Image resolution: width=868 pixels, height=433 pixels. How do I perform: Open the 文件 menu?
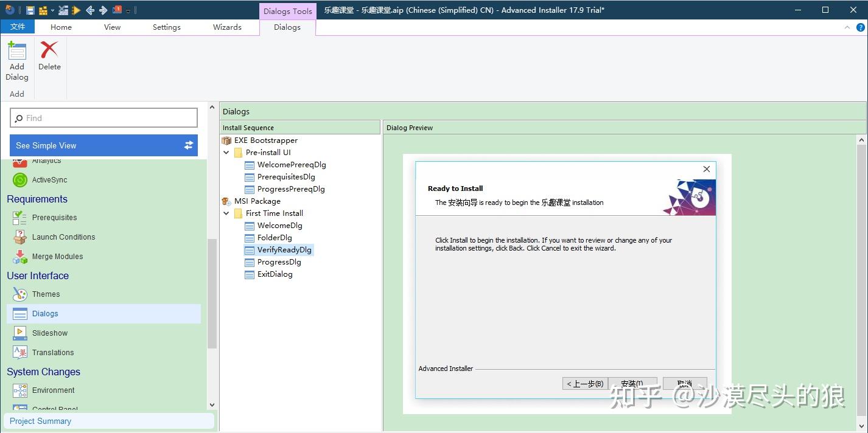[18, 27]
